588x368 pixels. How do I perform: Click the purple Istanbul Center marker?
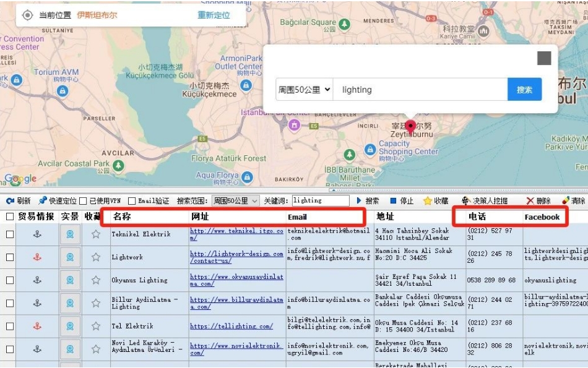294,125
